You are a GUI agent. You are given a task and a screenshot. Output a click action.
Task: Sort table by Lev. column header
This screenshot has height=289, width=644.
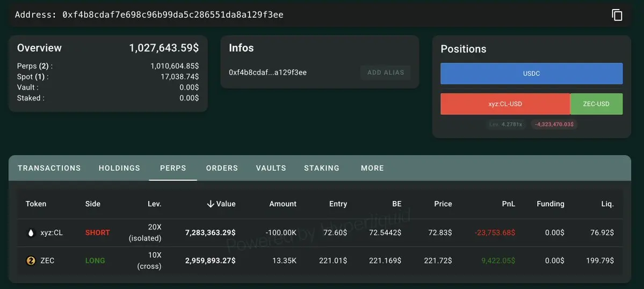[x=155, y=204]
